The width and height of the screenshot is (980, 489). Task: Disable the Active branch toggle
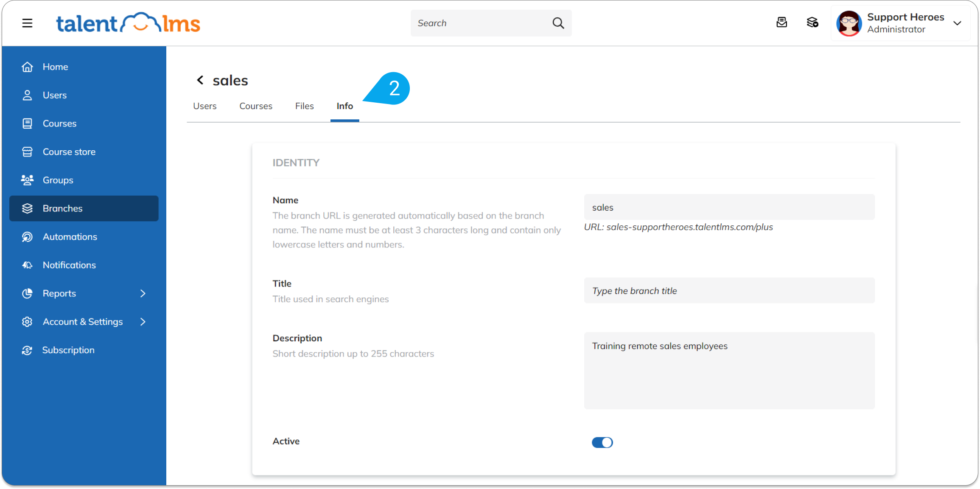[602, 442]
